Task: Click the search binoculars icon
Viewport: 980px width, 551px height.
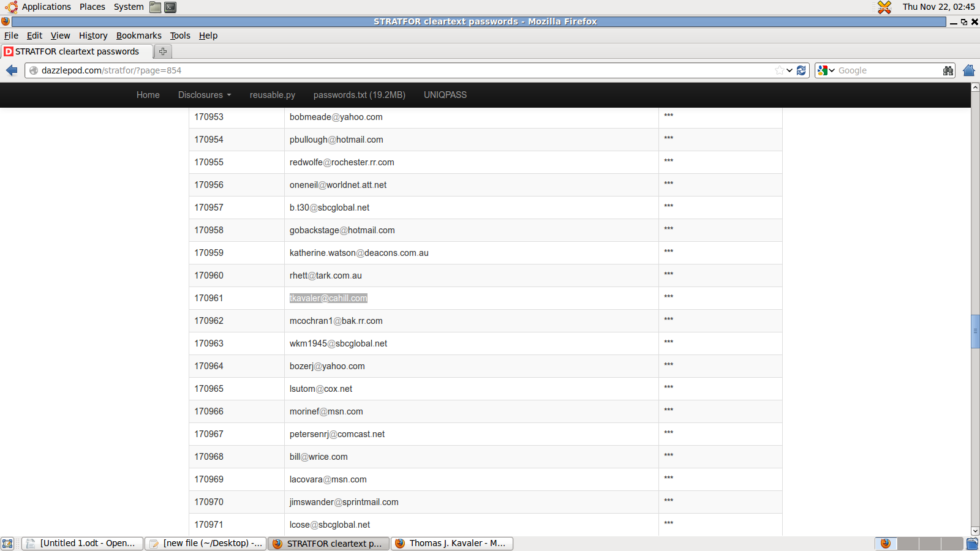Action: point(948,70)
